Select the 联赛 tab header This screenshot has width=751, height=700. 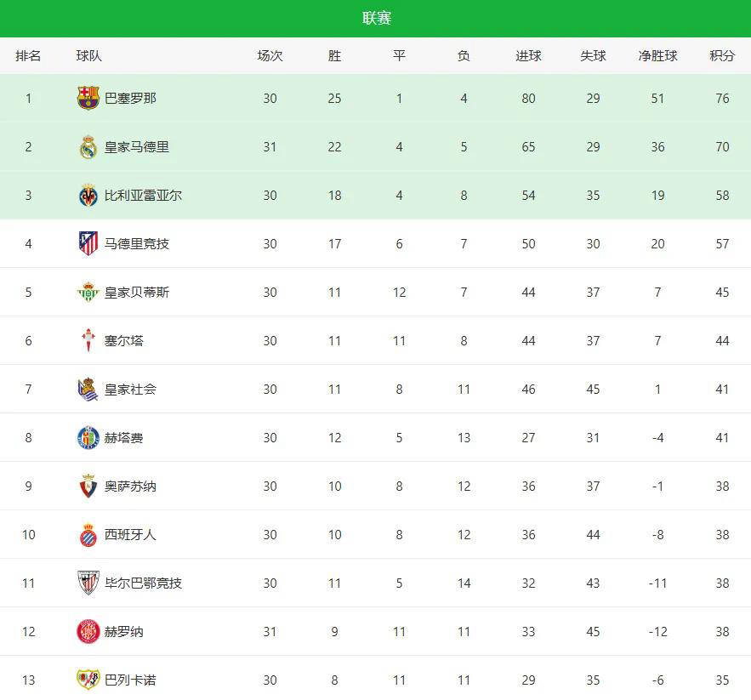pyautogui.click(x=376, y=19)
